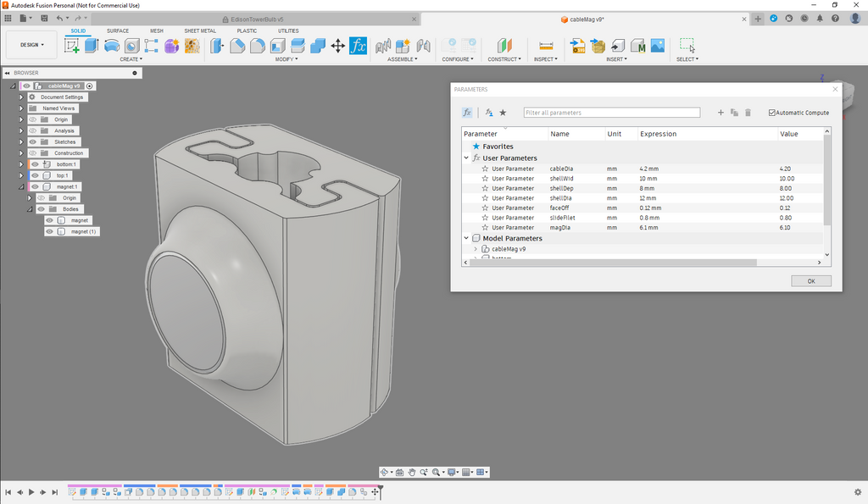Favorite the cableDia parameter star
Screen dimensions: 868x504
tap(485, 169)
